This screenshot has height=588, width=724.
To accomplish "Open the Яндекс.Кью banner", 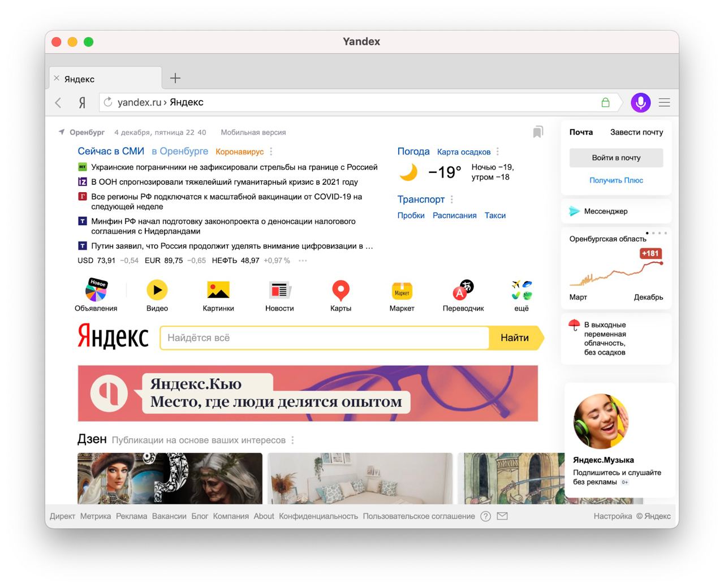I will (308, 393).
